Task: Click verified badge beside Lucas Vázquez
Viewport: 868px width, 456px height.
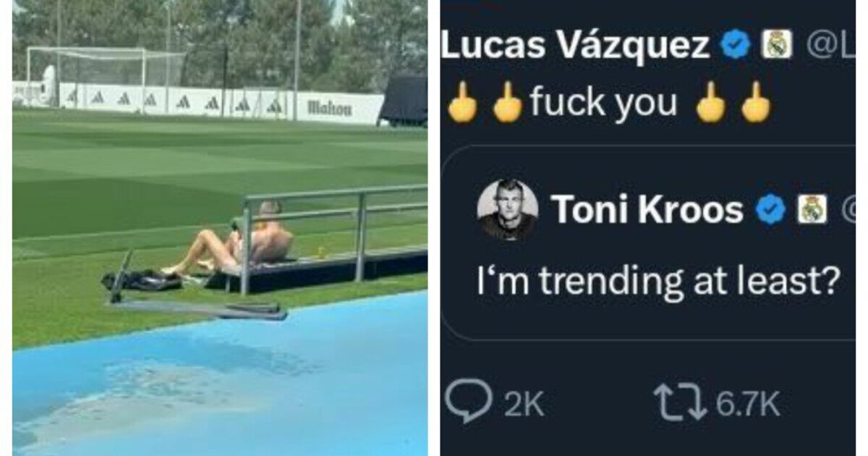Action: [736, 46]
